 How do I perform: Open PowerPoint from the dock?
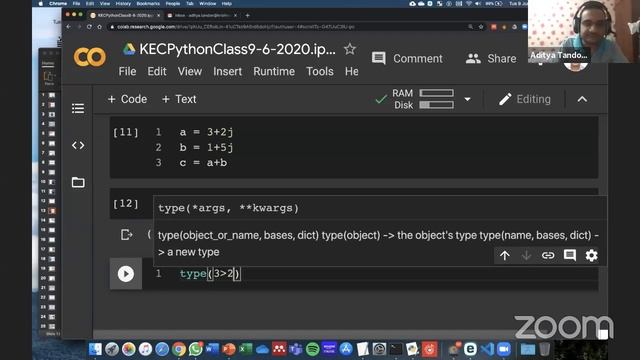pos(229,349)
